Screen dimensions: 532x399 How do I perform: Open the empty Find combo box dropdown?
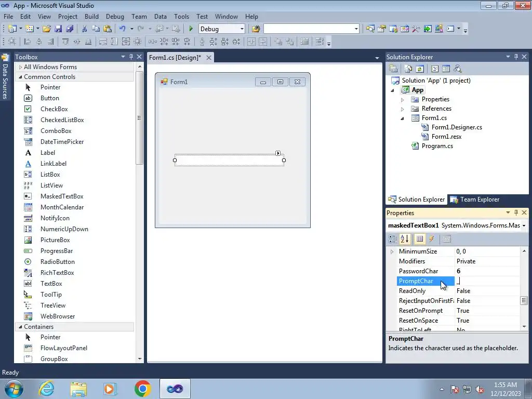pyautogui.click(x=356, y=29)
